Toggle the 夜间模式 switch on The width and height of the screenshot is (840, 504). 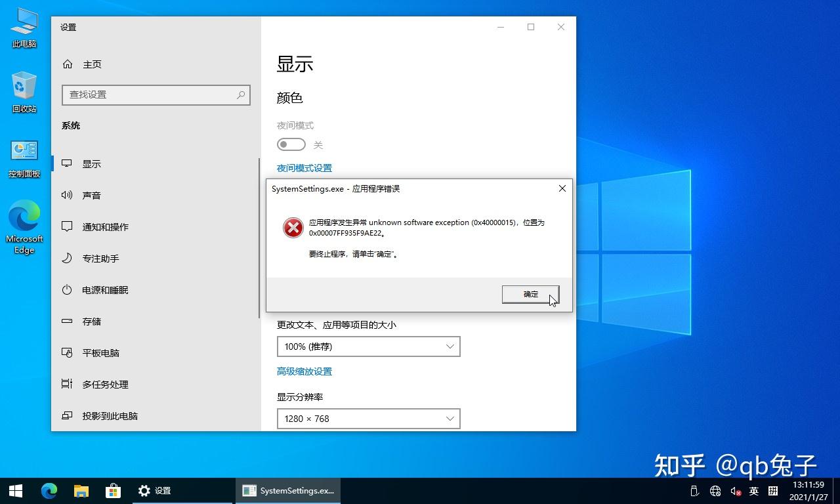click(x=291, y=144)
